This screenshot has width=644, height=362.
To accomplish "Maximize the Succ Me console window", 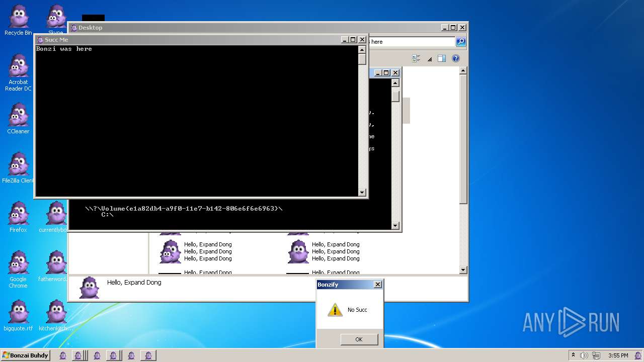I will tap(353, 40).
